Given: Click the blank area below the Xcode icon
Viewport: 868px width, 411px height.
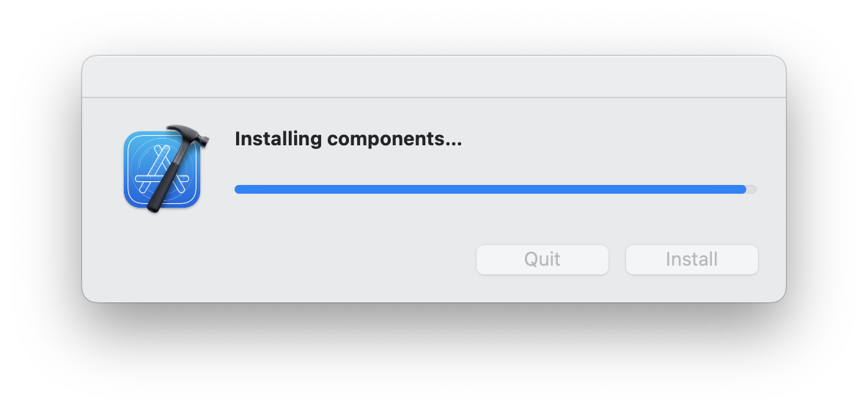Looking at the screenshot, I should 161,255.
